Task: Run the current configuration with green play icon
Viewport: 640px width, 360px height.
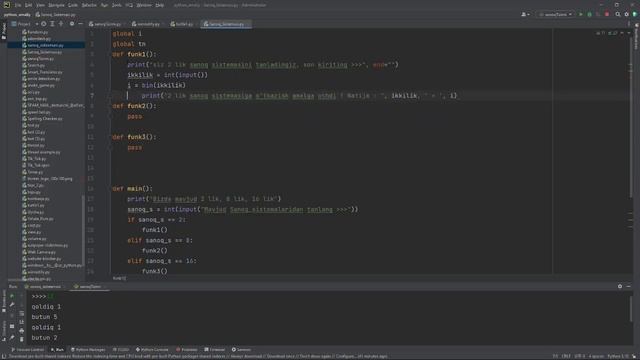Action: pos(581,14)
